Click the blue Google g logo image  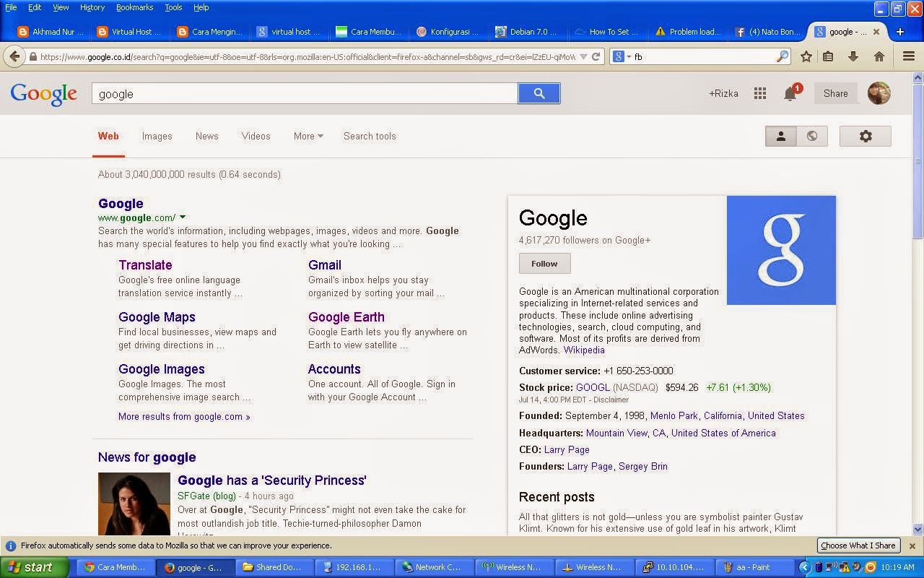point(781,250)
